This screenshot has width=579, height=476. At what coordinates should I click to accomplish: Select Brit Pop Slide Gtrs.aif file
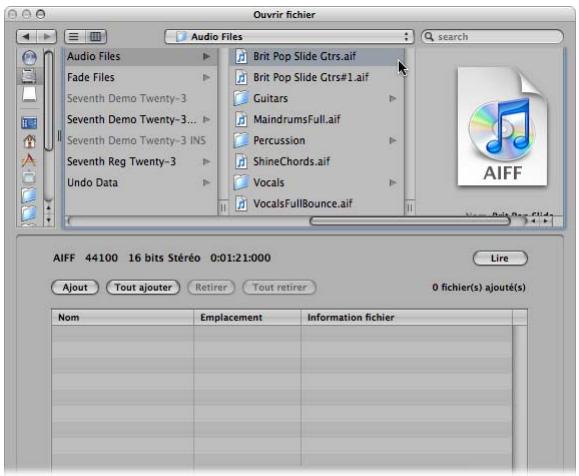click(x=317, y=56)
